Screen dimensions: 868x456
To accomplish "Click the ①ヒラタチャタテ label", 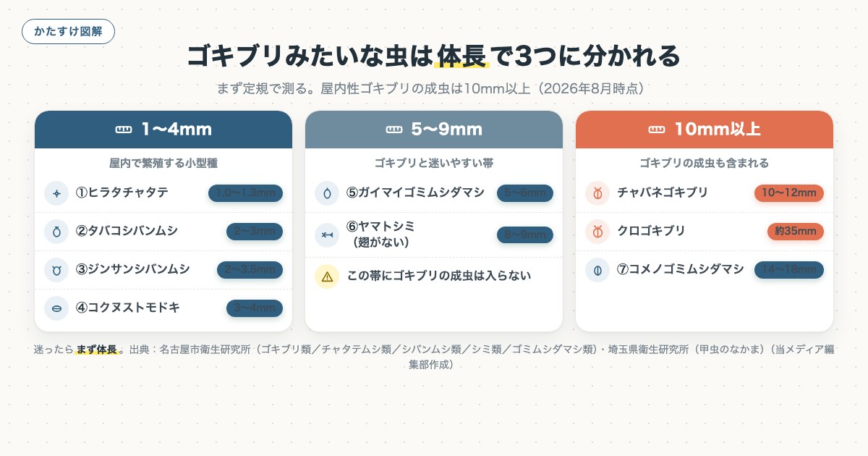I will click(122, 193).
